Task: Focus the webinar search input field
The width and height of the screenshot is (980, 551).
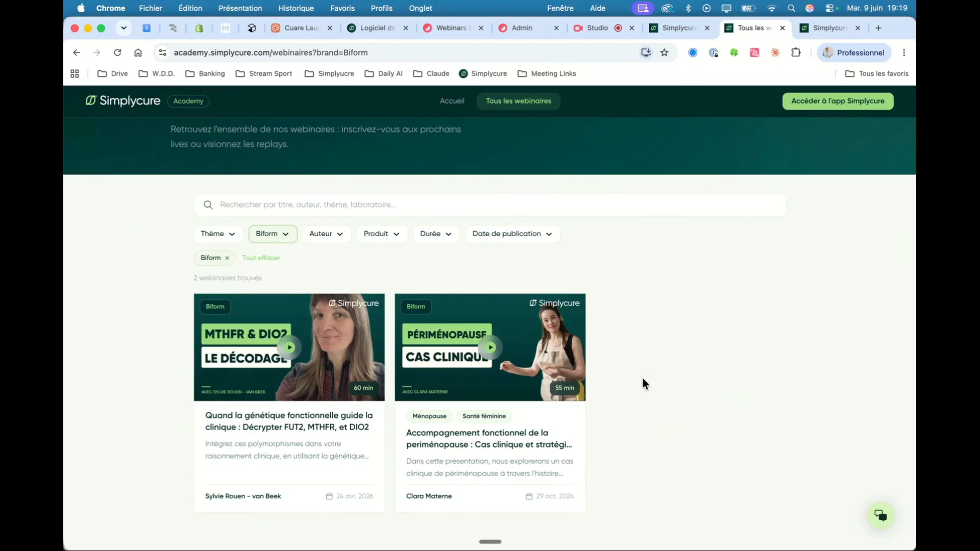Action: pyautogui.click(x=490, y=205)
